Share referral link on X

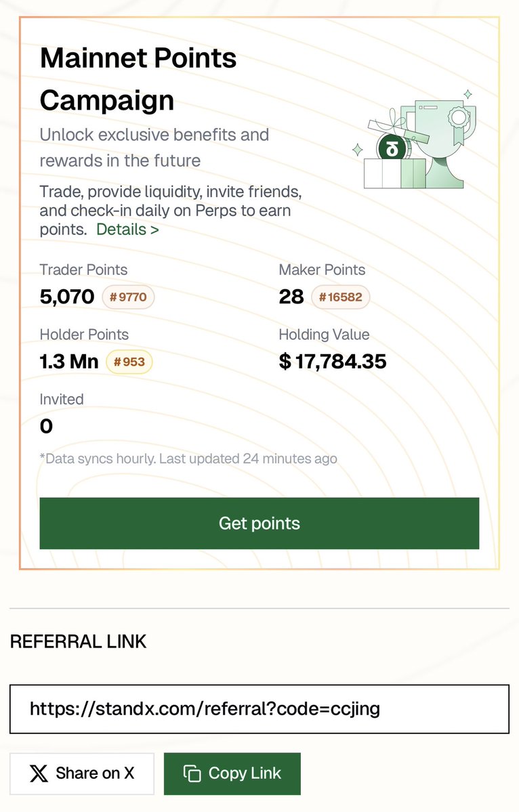(x=83, y=773)
